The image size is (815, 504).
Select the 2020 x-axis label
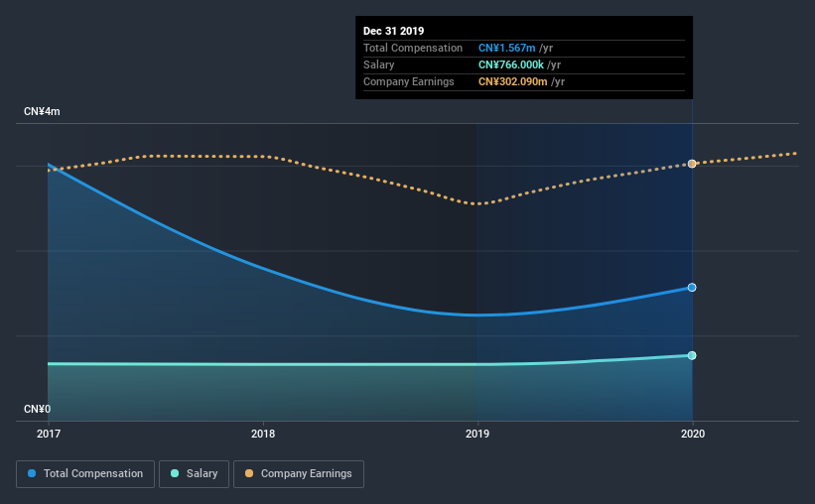click(x=693, y=434)
